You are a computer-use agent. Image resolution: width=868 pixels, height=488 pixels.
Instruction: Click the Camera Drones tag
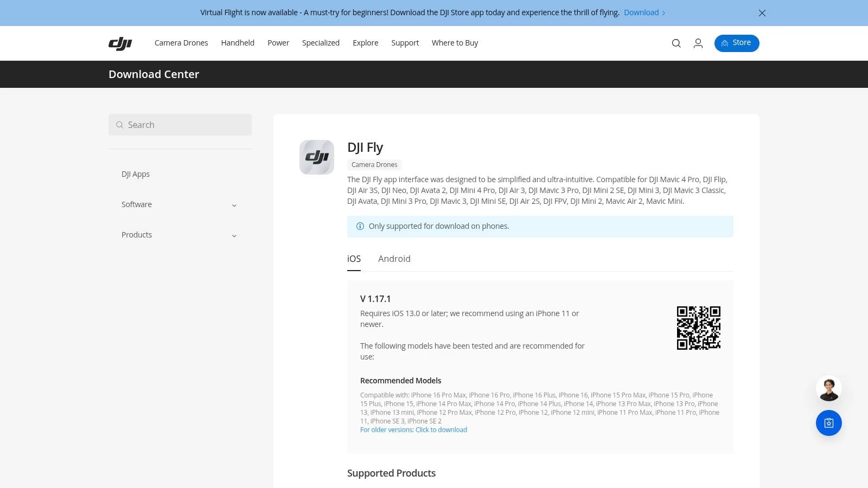pos(374,165)
